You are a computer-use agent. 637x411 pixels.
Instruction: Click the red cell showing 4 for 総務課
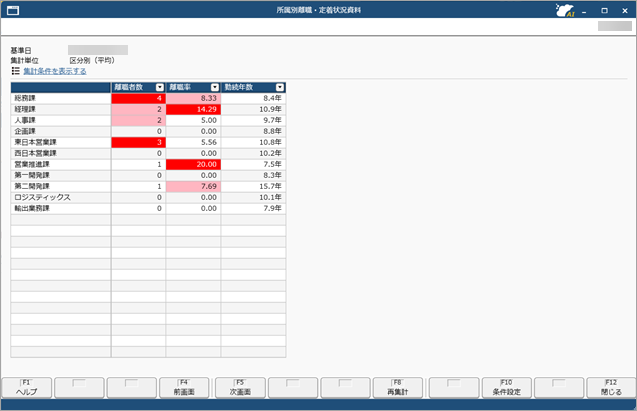(x=139, y=98)
